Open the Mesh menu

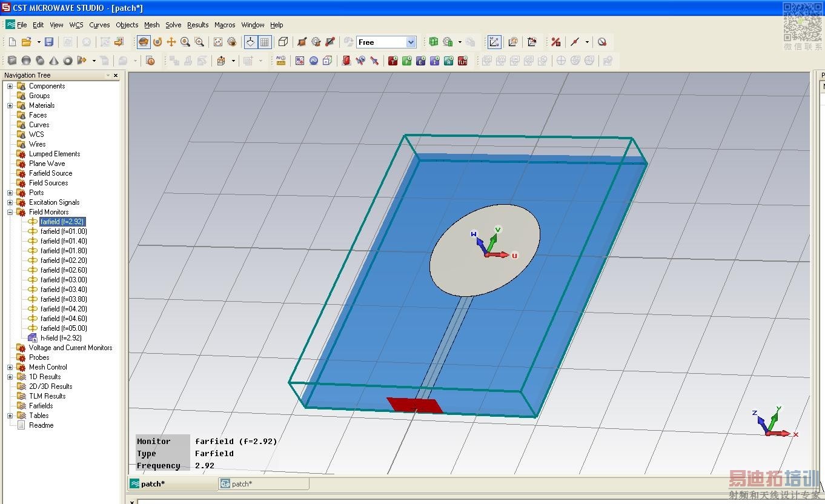[152, 25]
